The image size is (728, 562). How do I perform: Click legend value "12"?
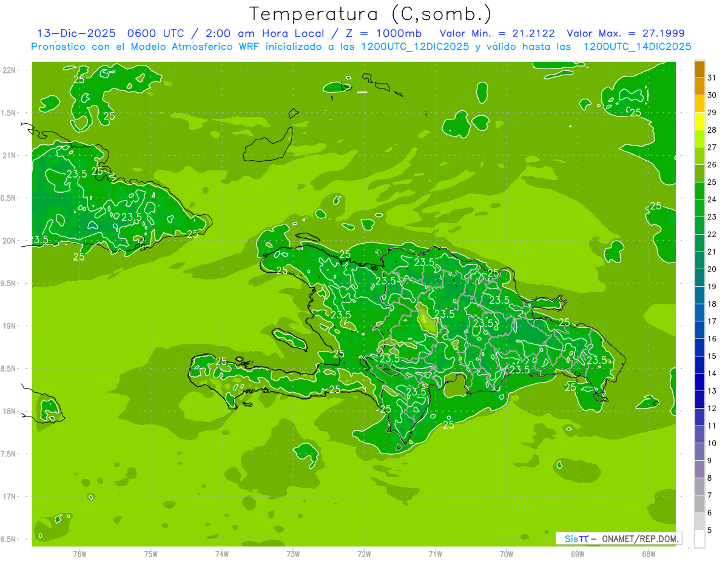(x=712, y=408)
